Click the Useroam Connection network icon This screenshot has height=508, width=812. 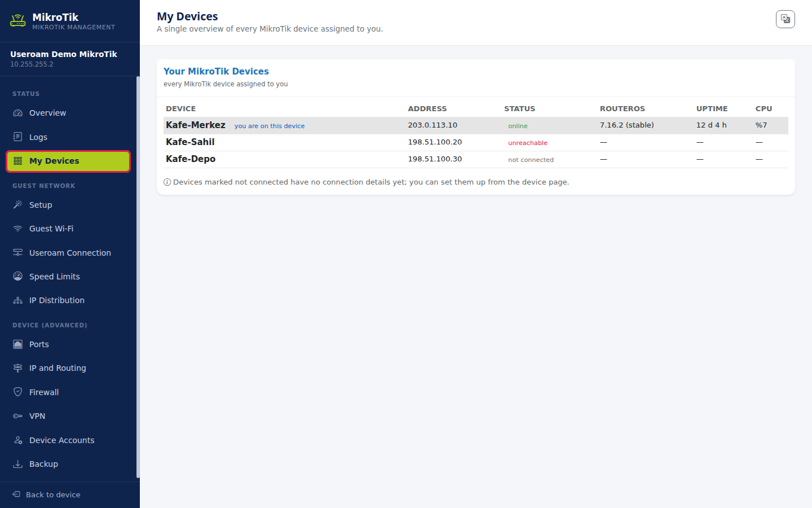click(x=18, y=253)
